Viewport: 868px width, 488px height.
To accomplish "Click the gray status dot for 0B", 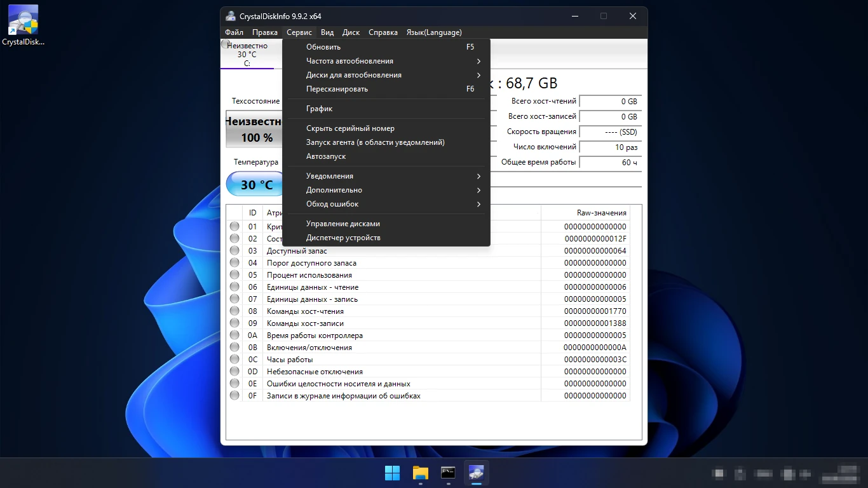I will (x=234, y=347).
